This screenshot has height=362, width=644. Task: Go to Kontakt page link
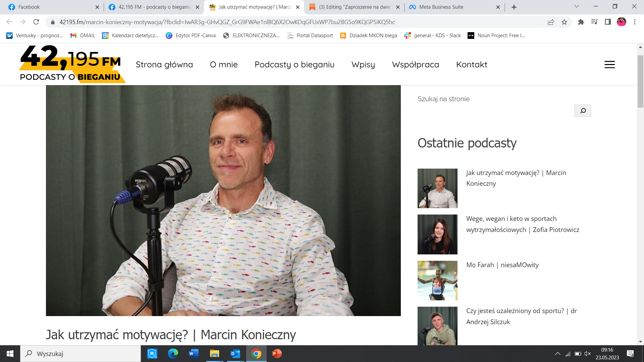click(x=471, y=65)
